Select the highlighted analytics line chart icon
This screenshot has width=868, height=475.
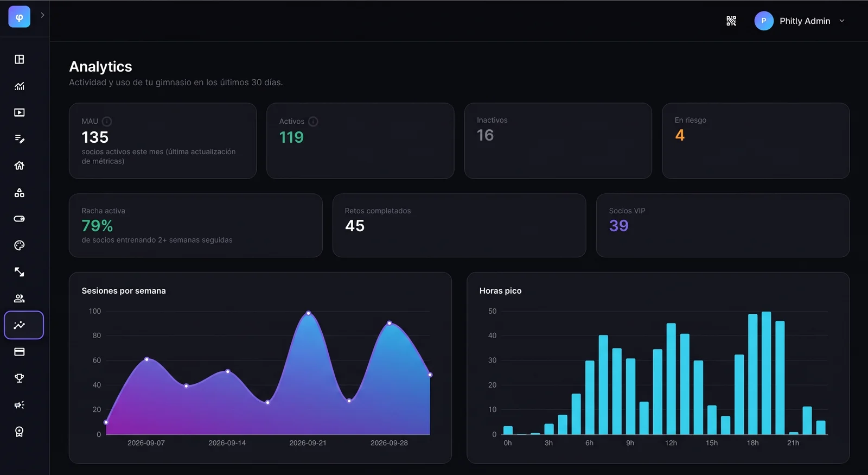24,325
